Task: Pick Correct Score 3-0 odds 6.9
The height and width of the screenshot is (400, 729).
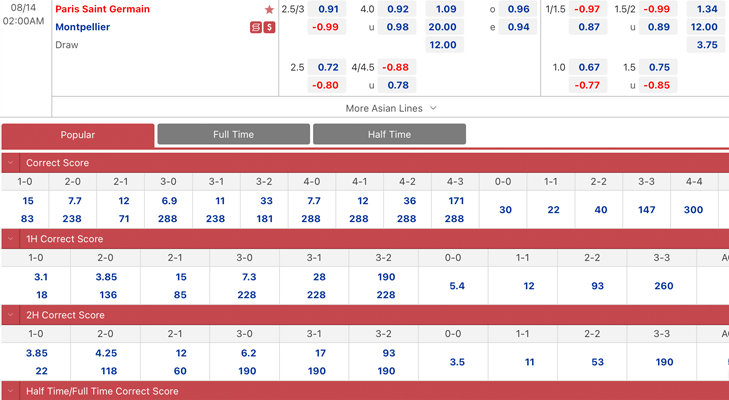Action: pyautogui.click(x=168, y=200)
